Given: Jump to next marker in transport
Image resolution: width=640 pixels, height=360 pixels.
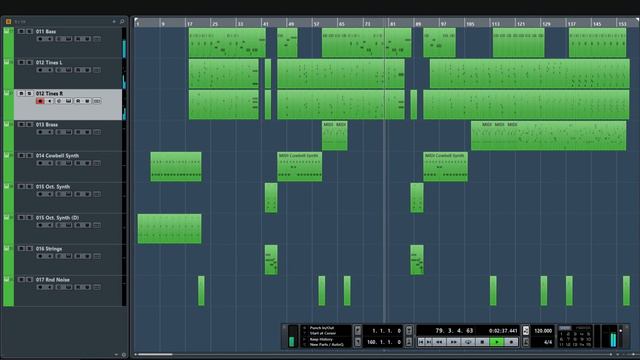Looking at the screenshot, I should pyautogui.click(x=429, y=342).
